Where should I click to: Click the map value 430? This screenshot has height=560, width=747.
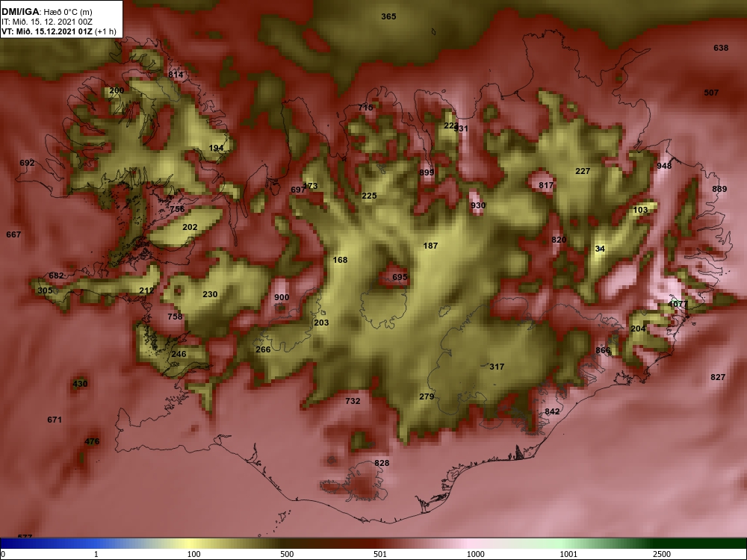coord(80,384)
